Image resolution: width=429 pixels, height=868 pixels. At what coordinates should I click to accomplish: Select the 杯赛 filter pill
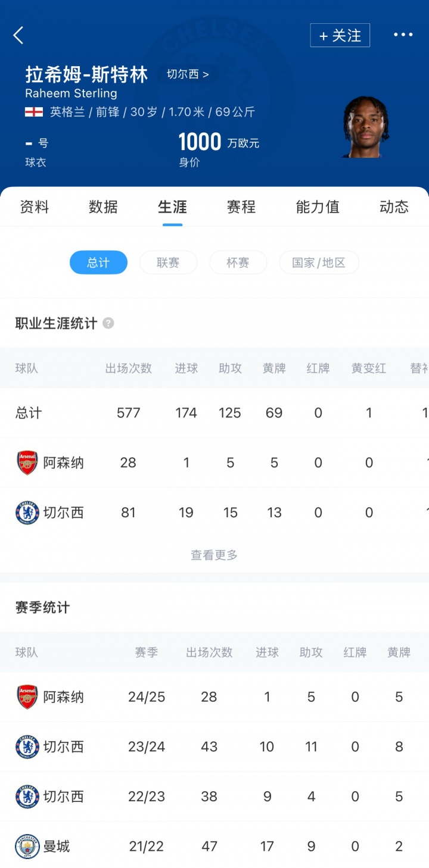tap(238, 263)
